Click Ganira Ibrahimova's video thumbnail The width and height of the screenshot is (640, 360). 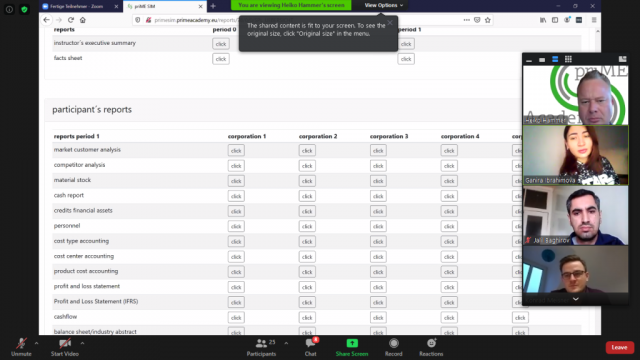click(x=576, y=155)
